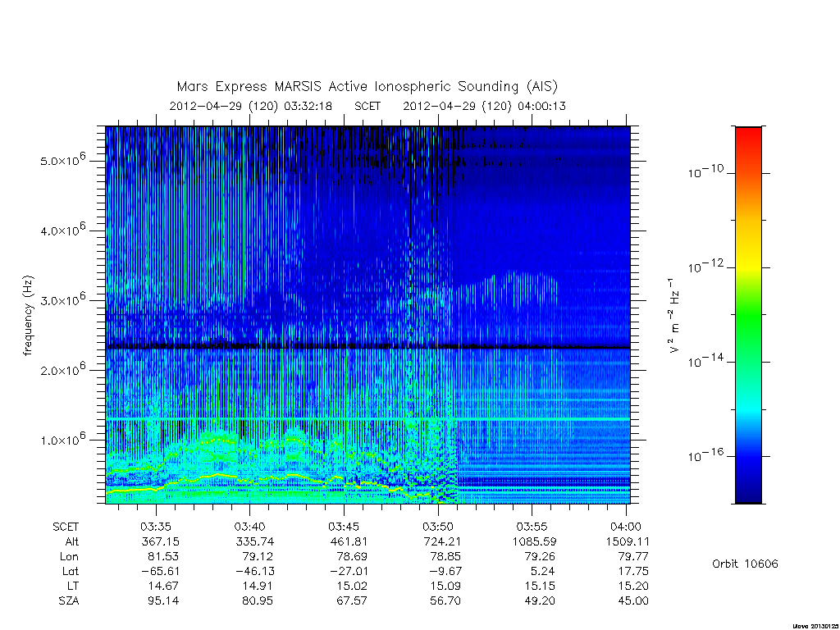Click longitude value 79.26
Viewport: 840px width, 630px height.
point(540,557)
